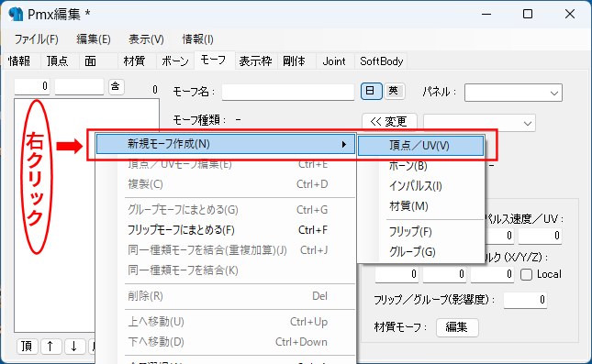592x364 pixels.
Task: Open the dropdown next to << 変更
Action: pyautogui.click(x=479, y=123)
